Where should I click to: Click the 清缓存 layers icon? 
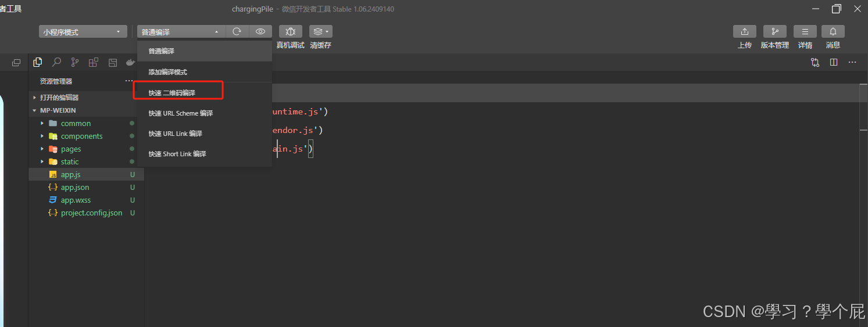317,32
